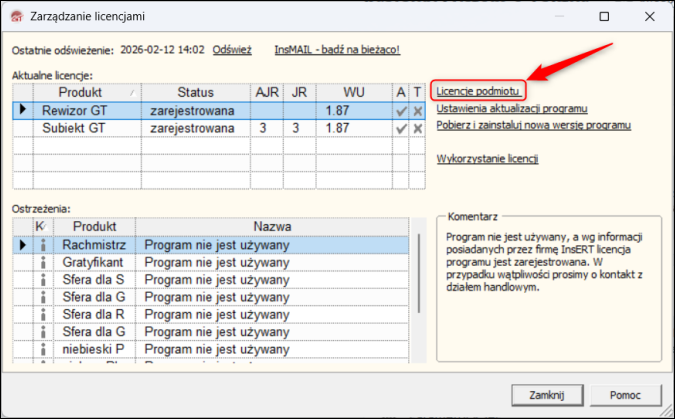Click row selector arrow beside Rachmistrz
The width and height of the screenshot is (675, 419).
point(23,245)
